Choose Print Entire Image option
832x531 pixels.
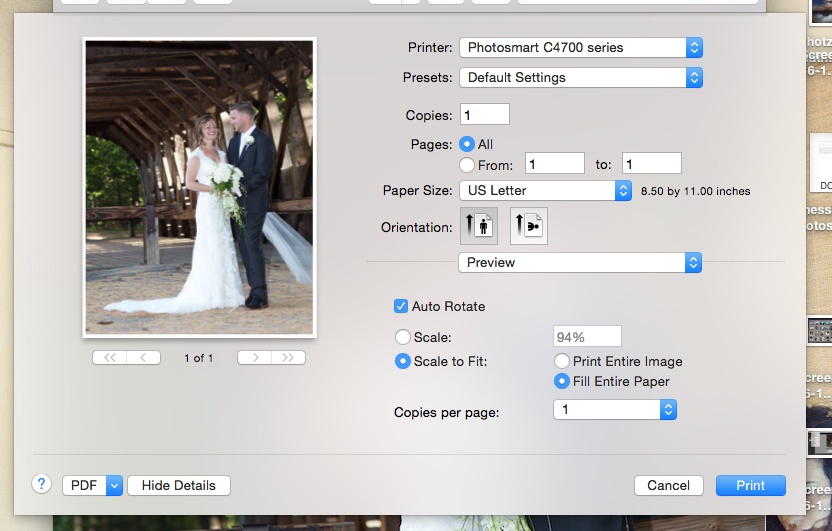point(562,361)
